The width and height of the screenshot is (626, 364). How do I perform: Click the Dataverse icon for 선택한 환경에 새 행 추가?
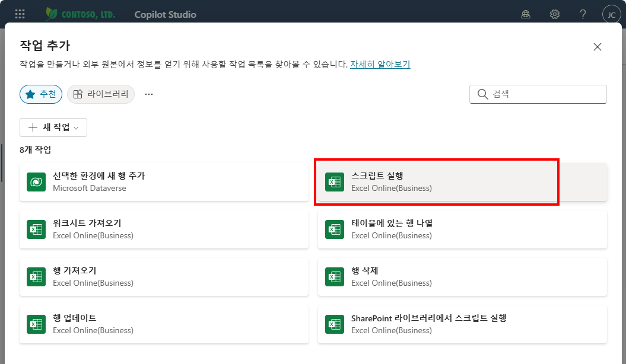click(36, 182)
